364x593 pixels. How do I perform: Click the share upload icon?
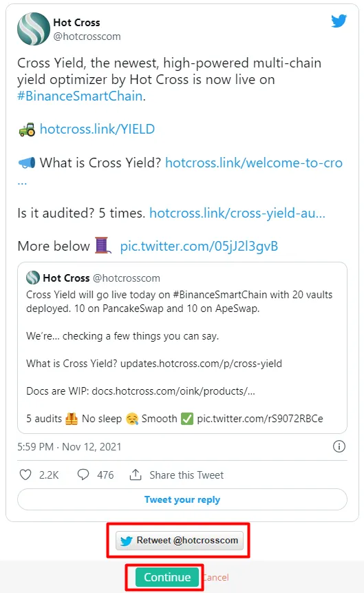coord(136,475)
